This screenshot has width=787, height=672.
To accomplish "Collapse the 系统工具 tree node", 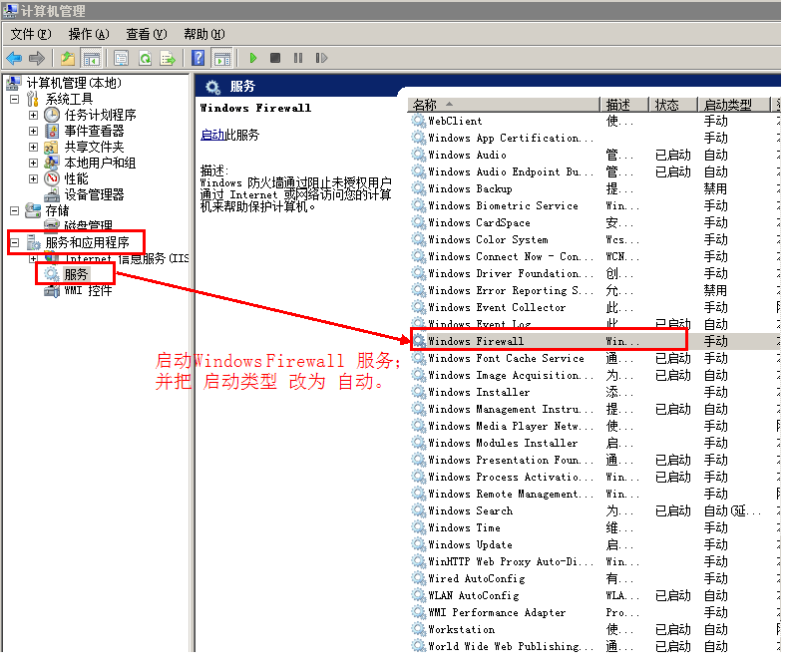I will coord(15,99).
